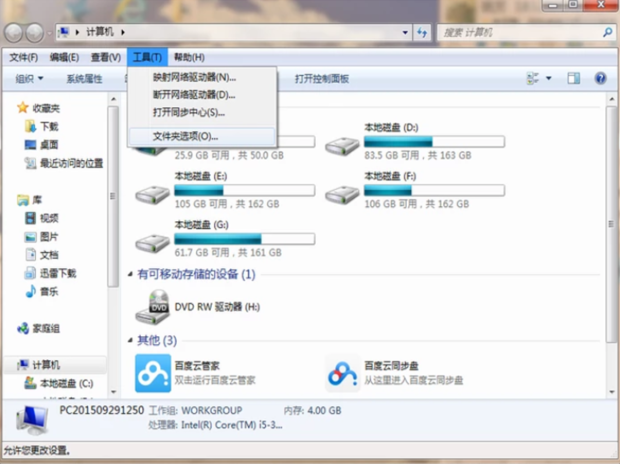Select DVD RW drive H: icon
Screen dimensions: 620x464
[x=153, y=307]
